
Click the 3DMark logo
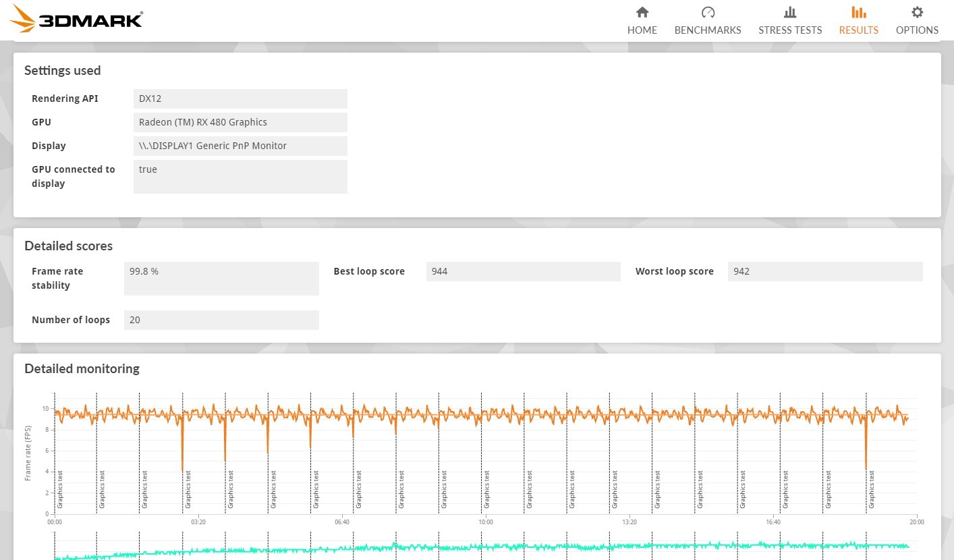coord(77,19)
